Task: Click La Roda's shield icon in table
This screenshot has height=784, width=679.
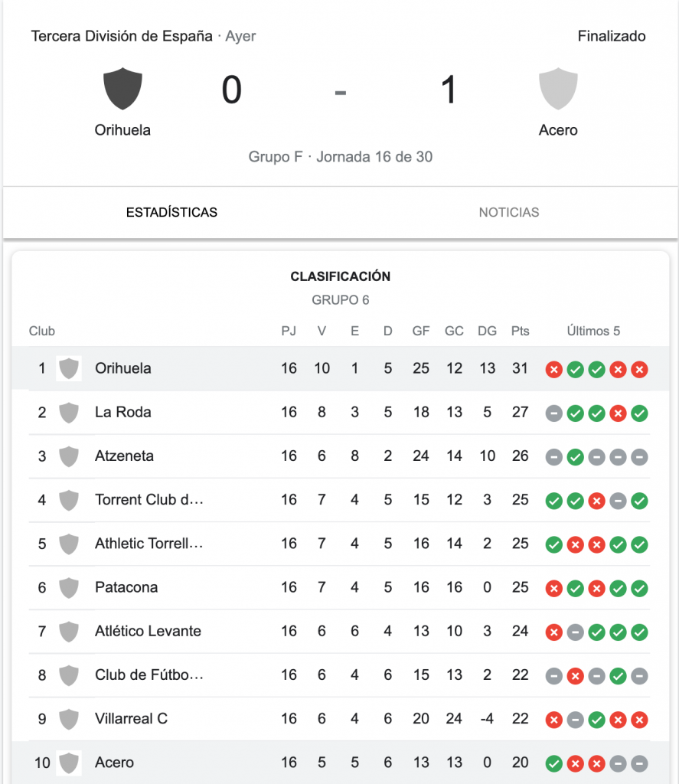Action: pos(69,413)
